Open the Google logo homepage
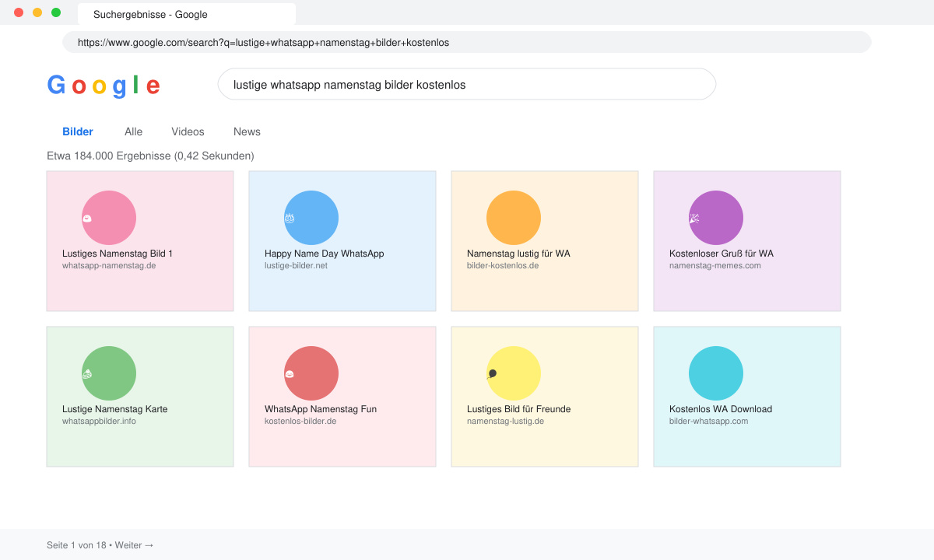The image size is (934, 560). (104, 85)
